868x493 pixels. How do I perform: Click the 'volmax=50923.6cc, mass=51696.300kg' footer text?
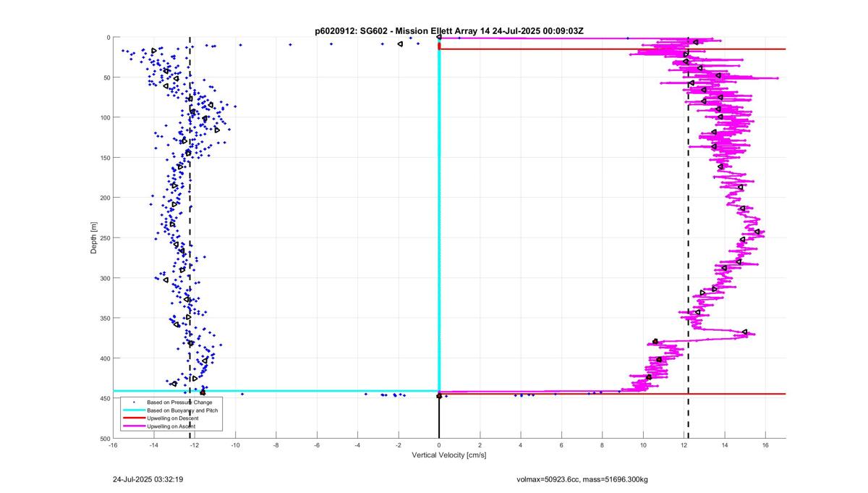point(582,479)
